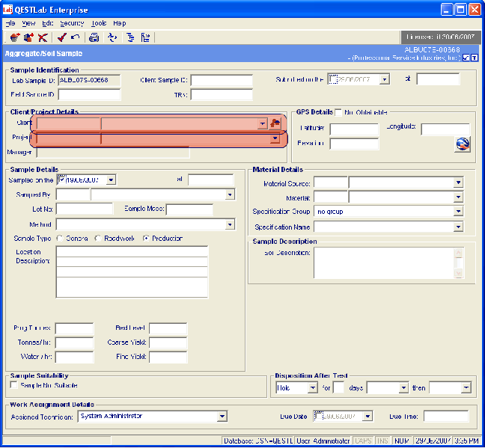
Task: Click the Tonnes/hr input field
Action: 74,343
